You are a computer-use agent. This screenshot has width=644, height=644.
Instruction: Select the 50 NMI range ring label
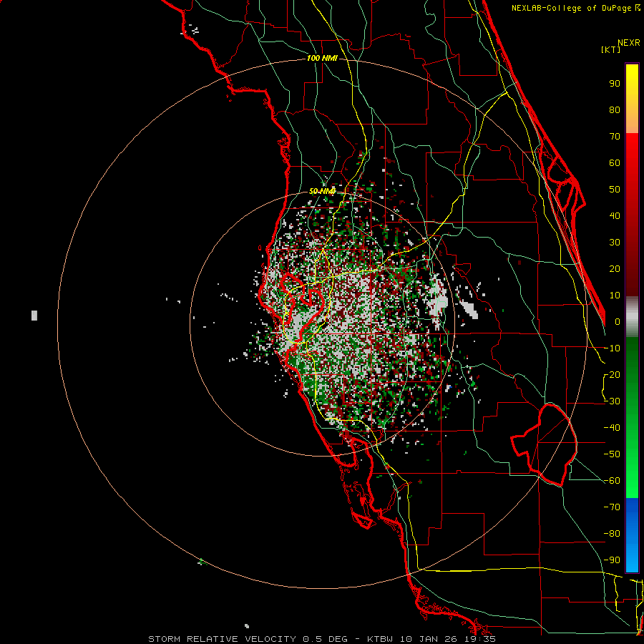pyautogui.click(x=322, y=191)
